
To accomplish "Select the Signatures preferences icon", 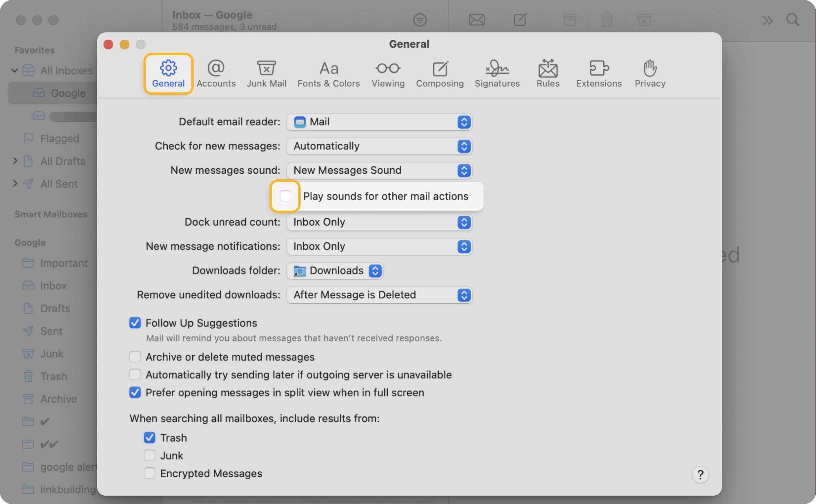I will click(x=497, y=73).
